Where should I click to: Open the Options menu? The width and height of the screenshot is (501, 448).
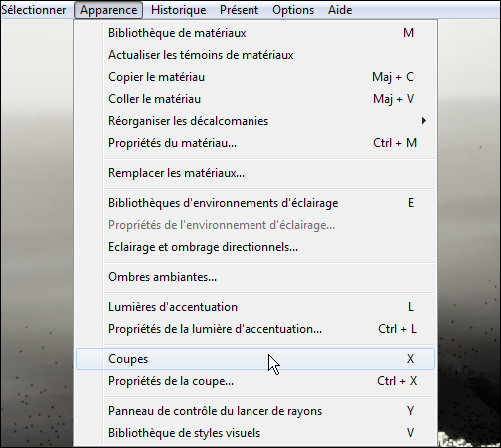pos(293,10)
